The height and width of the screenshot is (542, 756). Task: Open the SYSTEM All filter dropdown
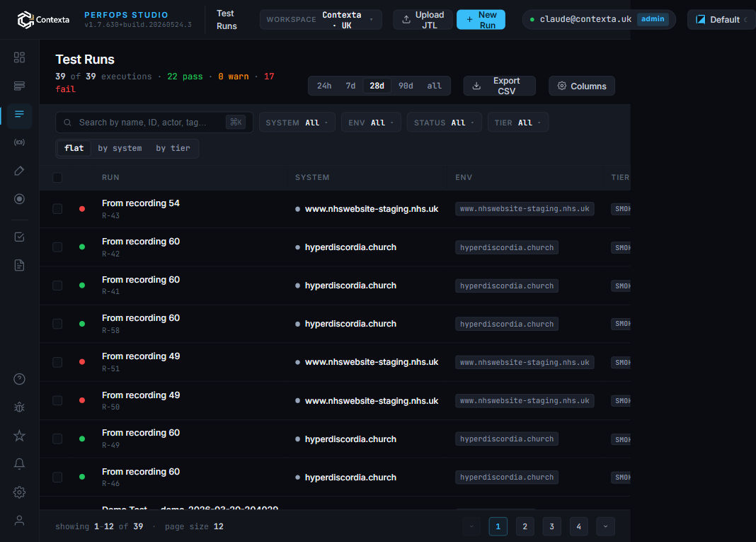click(297, 123)
